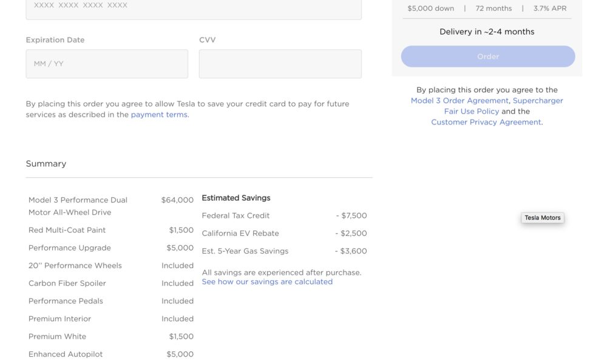Click the $64,000 price value

(x=177, y=200)
